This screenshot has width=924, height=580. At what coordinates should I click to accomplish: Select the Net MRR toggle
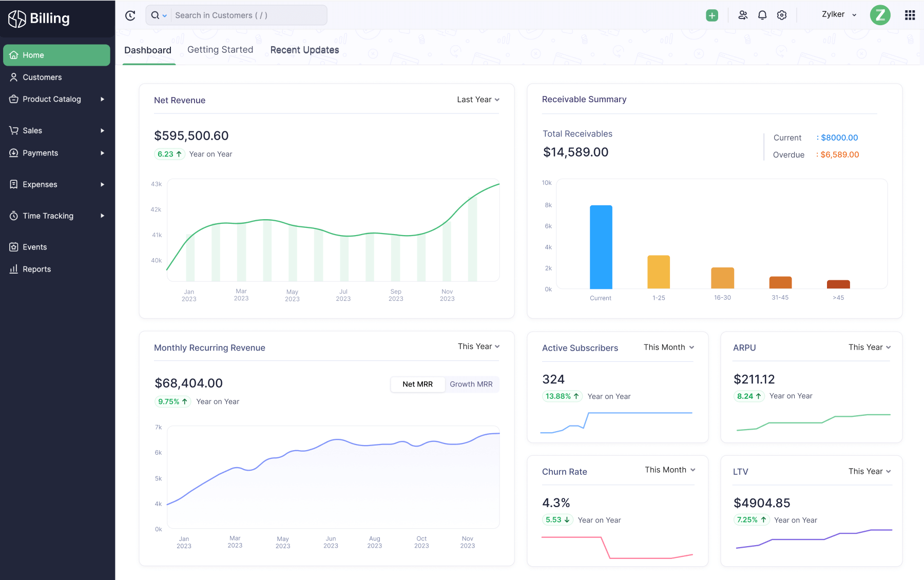click(417, 384)
